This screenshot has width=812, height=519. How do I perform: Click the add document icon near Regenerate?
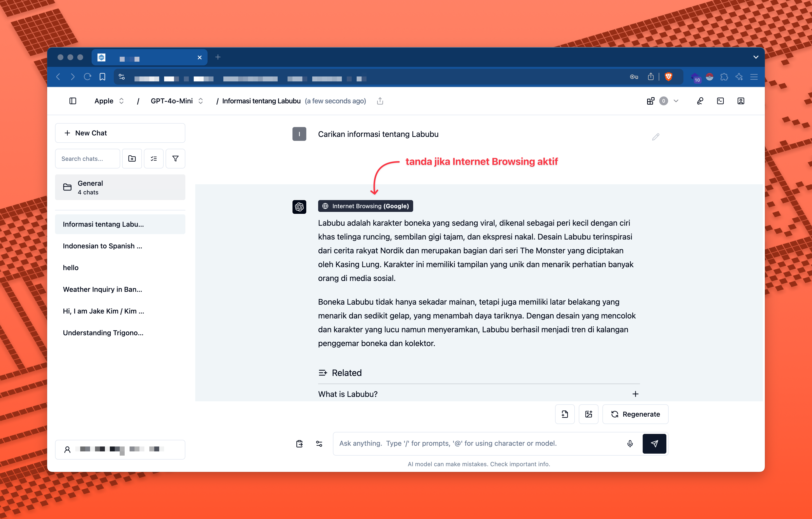click(x=565, y=414)
